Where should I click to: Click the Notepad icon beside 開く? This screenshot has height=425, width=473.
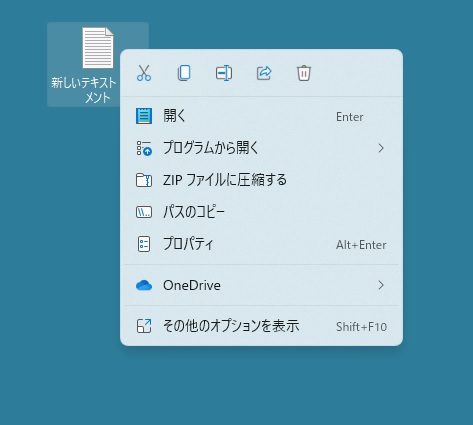(x=144, y=116)
